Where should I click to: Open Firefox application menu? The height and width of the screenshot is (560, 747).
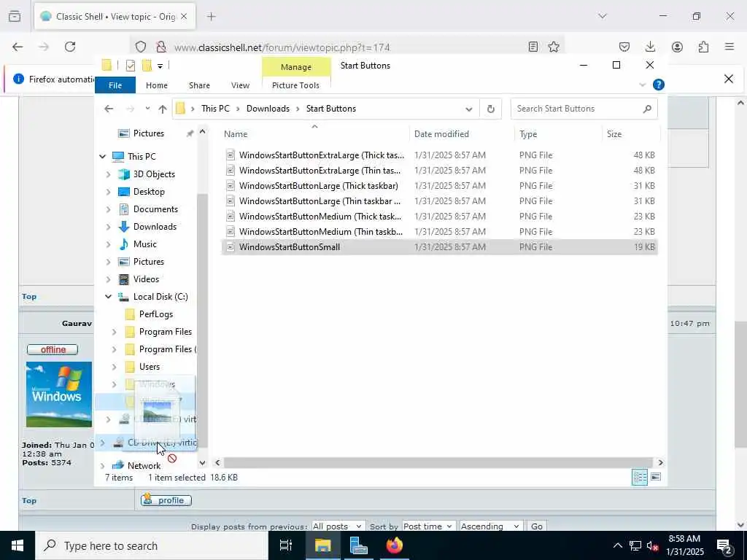[x=729, y=47]
